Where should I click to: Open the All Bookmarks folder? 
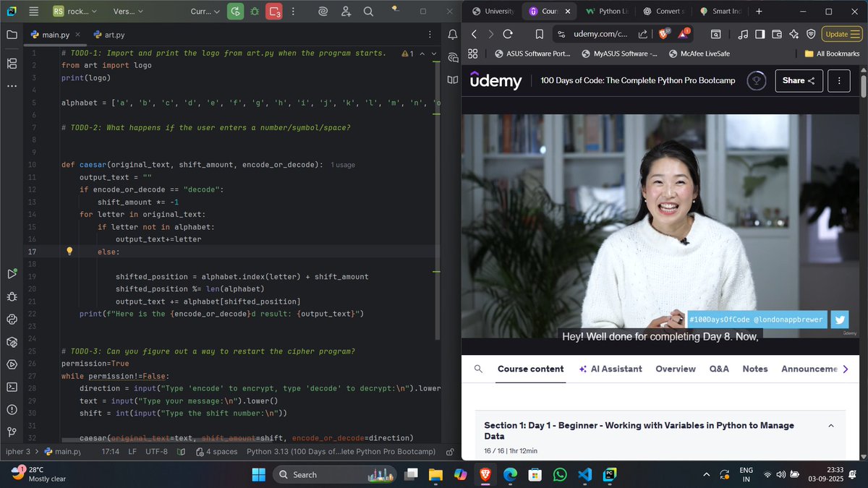pos(832,53)
